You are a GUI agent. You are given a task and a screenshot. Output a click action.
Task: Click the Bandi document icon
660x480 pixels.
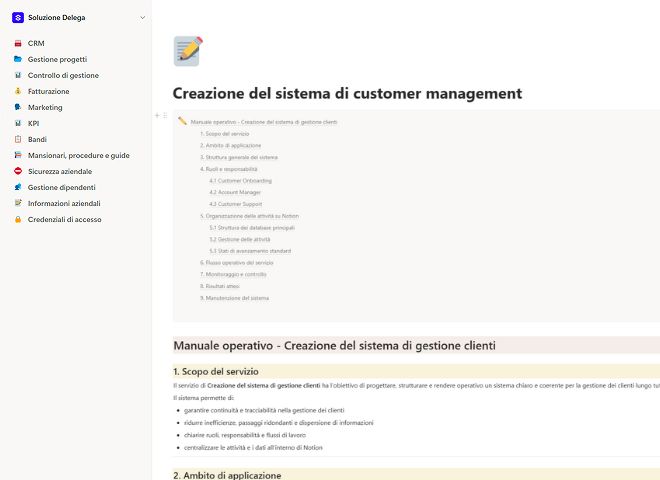[x=18, y=139]
